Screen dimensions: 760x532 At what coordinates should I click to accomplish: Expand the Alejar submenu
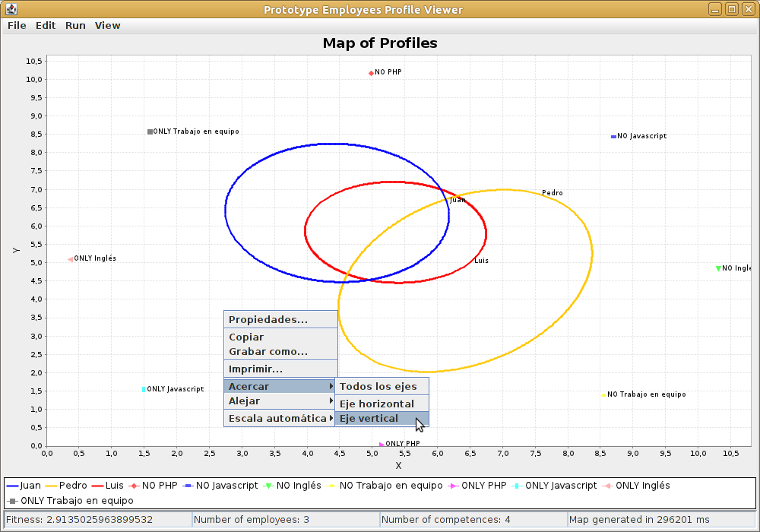280,401
